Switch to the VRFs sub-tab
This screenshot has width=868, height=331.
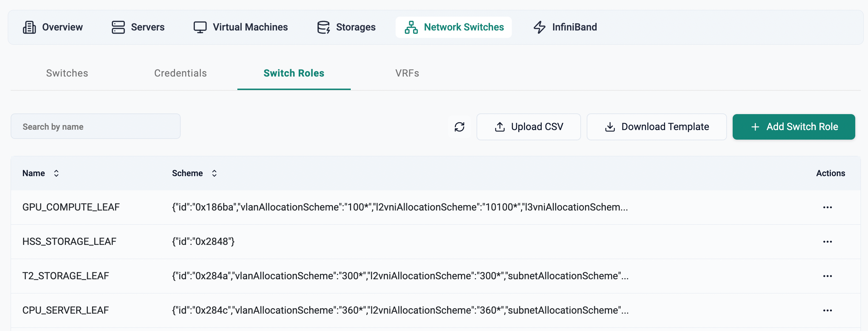point(407,73)
